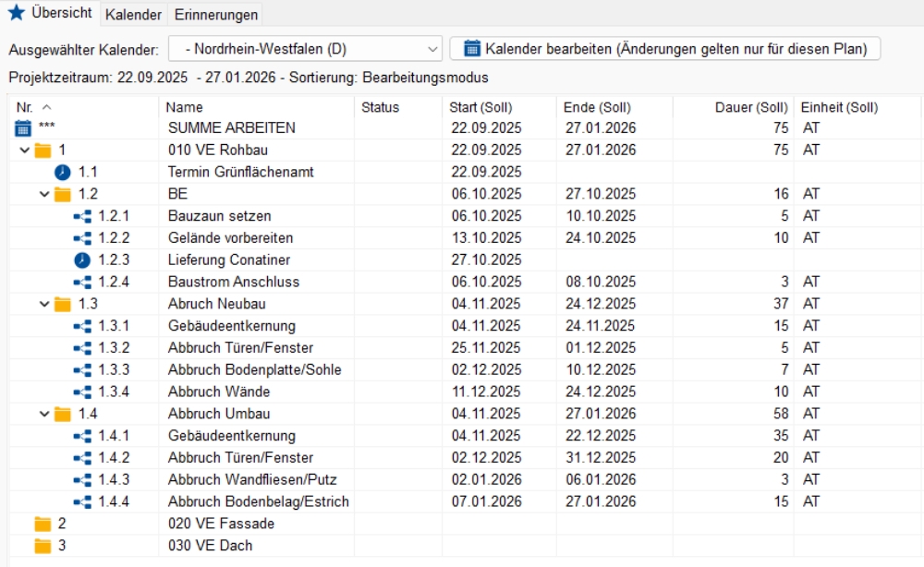This screenshot has height=567, width=924.
Task: Select the Termin Grünflächenamt name cell
Action: [256, 172]
